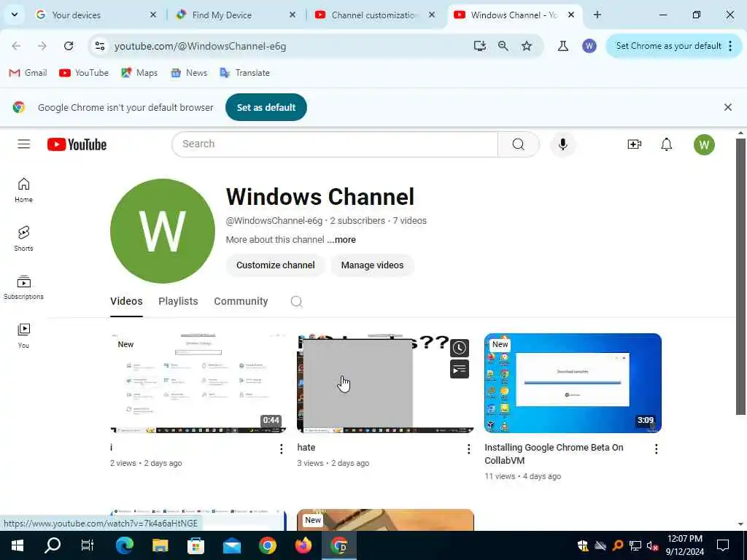View site information icon in address bar
The image size is (747, 560).
pyautogui.click(x=99, y=46)
